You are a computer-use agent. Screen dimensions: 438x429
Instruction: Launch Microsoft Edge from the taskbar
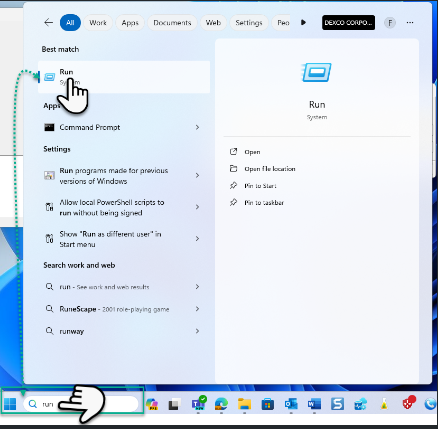(221, 404)
